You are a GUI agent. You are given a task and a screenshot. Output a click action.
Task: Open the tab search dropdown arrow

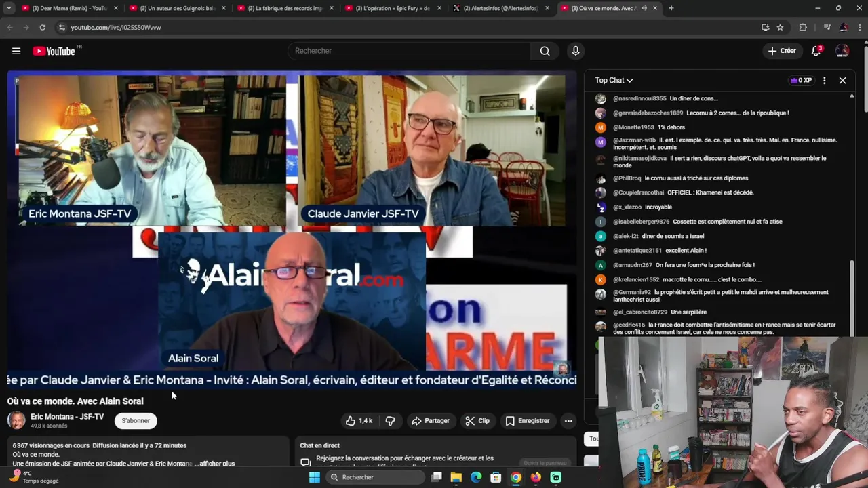[x=9, y=8]
